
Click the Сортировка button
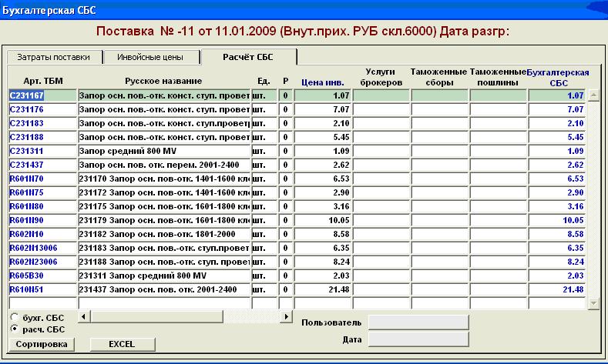pos(42,344)
